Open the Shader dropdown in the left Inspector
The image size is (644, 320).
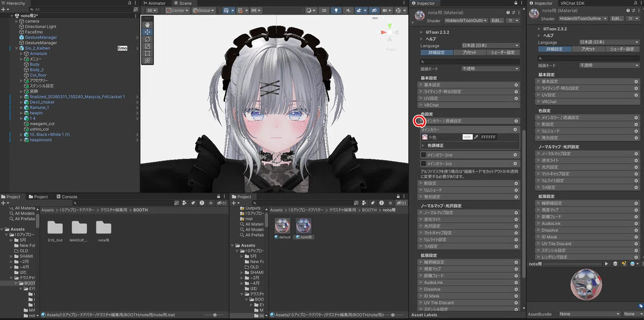click(466, 20)
